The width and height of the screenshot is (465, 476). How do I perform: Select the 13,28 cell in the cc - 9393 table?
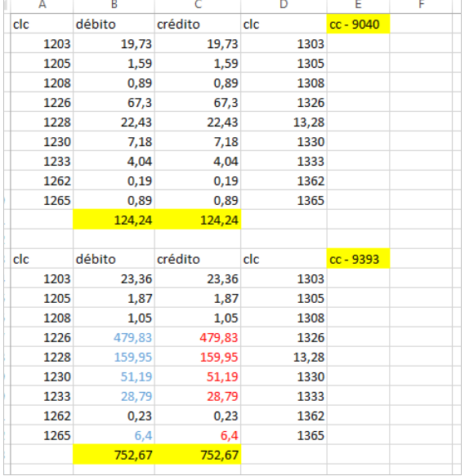pyautogui.click(x=284, y=357)
